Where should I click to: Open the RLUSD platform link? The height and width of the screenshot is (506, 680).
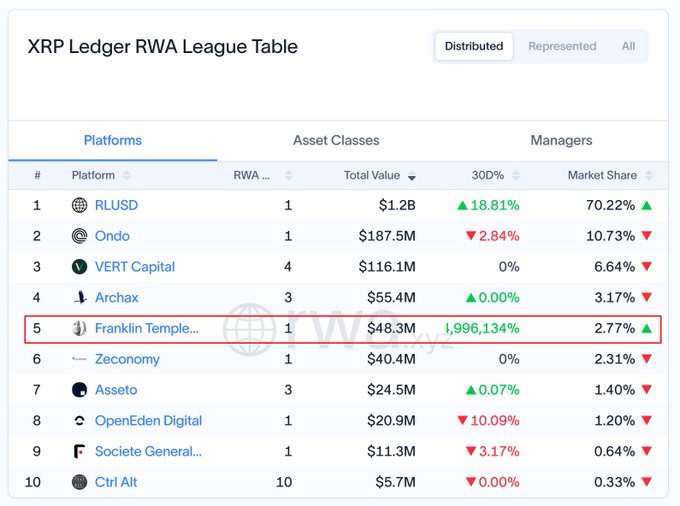coord(116,205)
